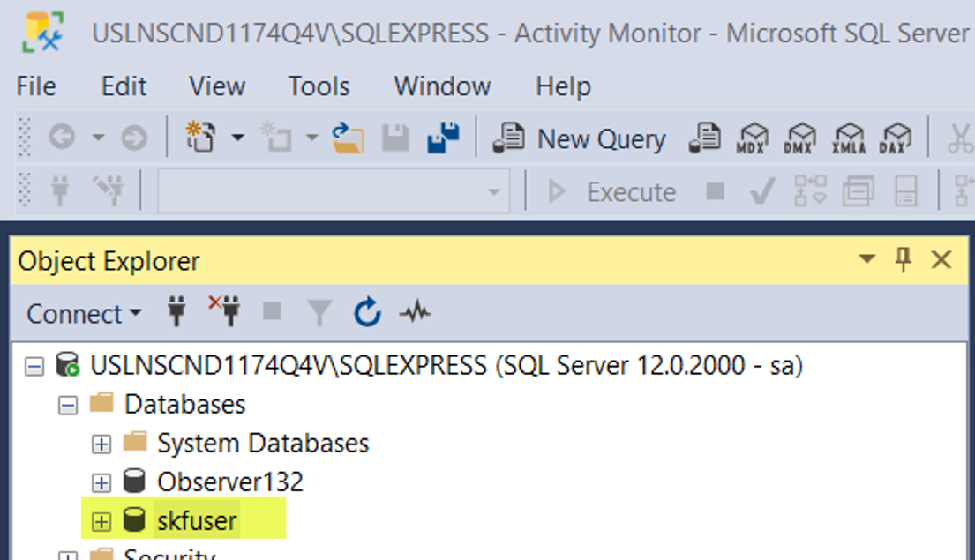Click the IntelliSense Enabled icon
975x560 pixels.
pos(905,190)
